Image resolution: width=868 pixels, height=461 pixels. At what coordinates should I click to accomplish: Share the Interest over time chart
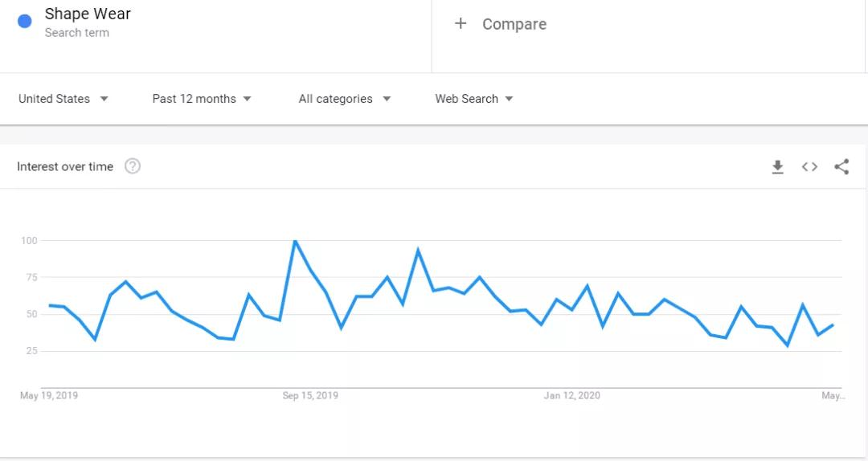point(841,167)
